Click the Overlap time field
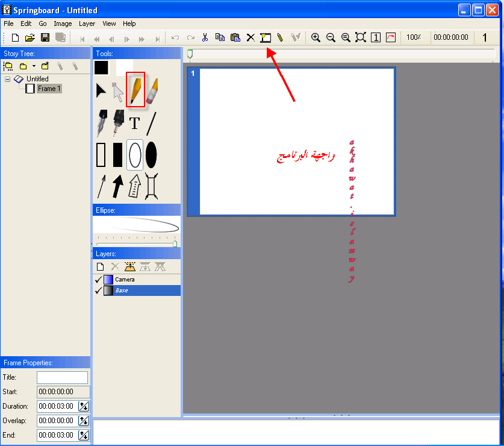Screen dimensions: 504x446 coord(57,421)
